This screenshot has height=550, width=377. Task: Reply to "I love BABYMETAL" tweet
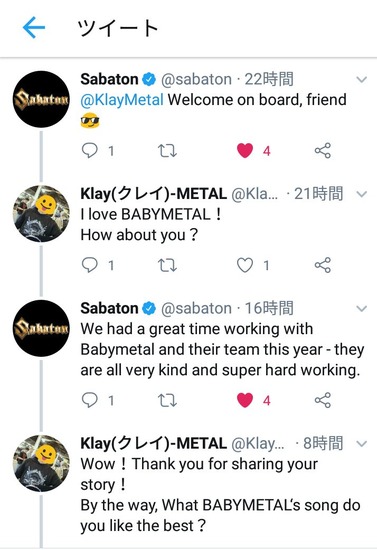[89, 265]
